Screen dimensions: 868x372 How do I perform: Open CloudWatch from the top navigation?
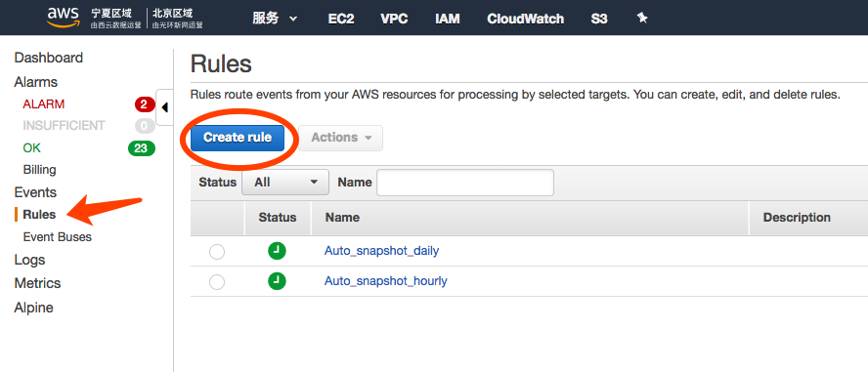(x=525, y=19)
